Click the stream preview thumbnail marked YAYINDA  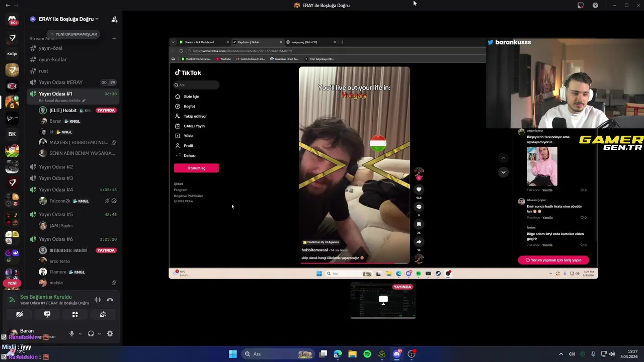(x=383, y=301)
